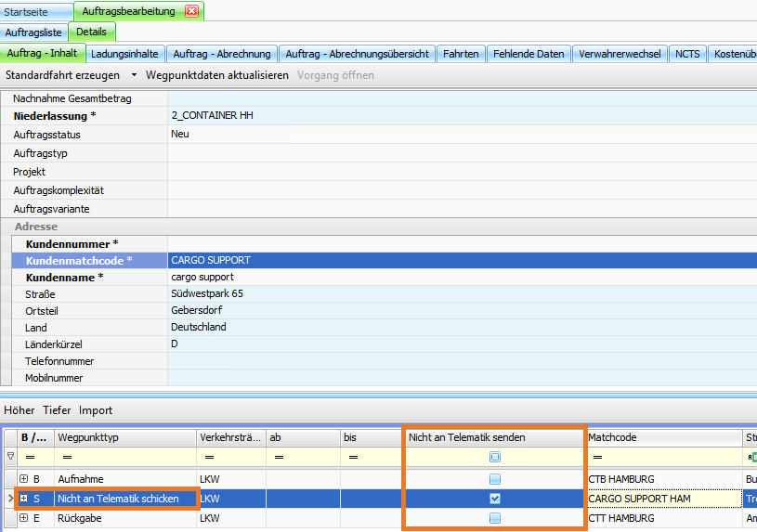Expand the Aufnahme waypoint row
The height and width of the screenshot is (532, 757).
coord(24,479)
